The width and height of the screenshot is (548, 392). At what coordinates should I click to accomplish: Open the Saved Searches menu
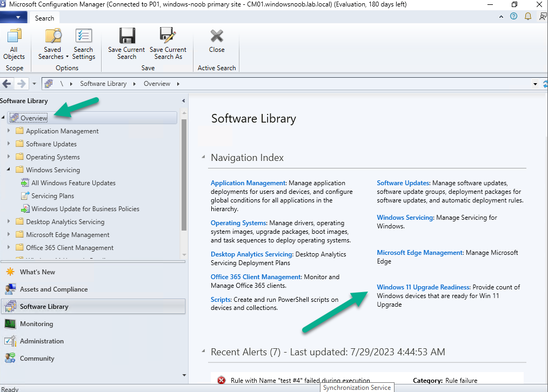point(53,44)
